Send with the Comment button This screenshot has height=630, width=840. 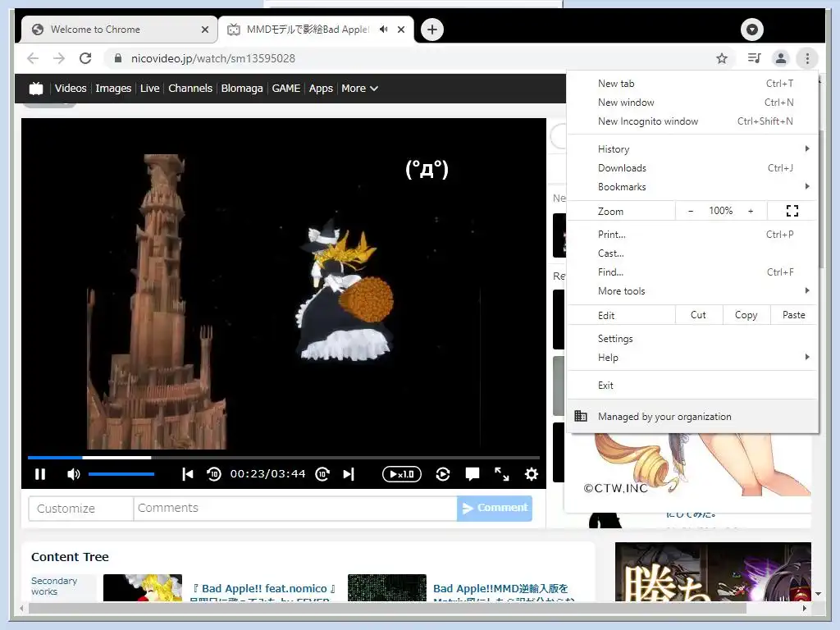click(495, 508)
